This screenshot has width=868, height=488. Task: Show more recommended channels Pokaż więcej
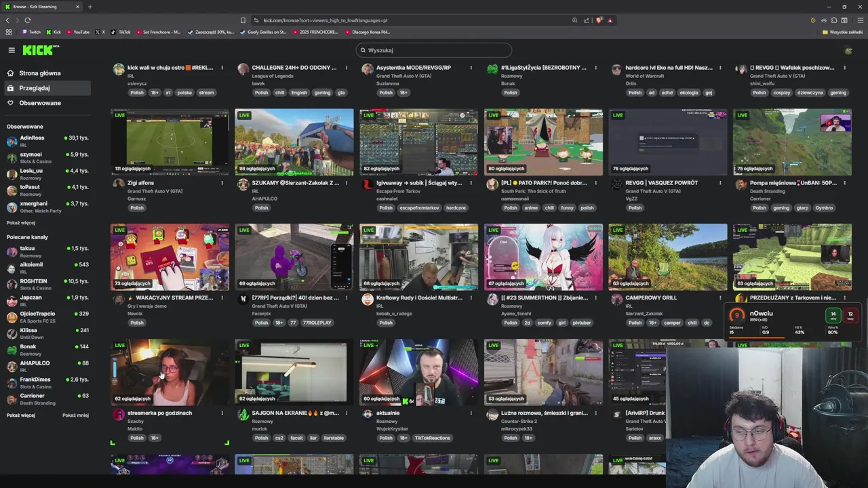(21, 415)
